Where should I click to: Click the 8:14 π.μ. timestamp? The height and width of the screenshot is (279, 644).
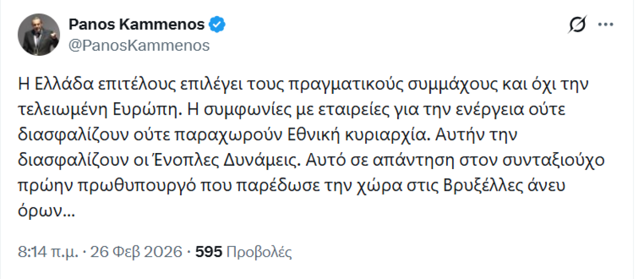click(48, 252)
